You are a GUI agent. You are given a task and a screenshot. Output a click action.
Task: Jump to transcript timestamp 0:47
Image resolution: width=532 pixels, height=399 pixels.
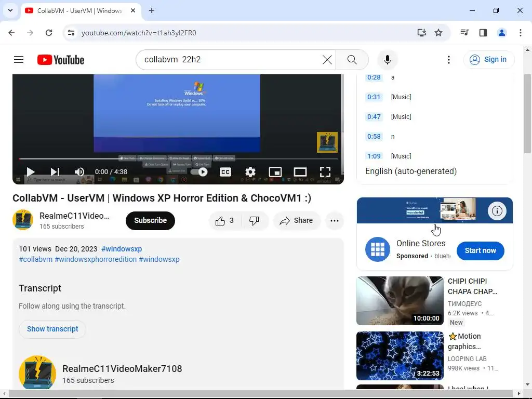(x=374, y=117)
